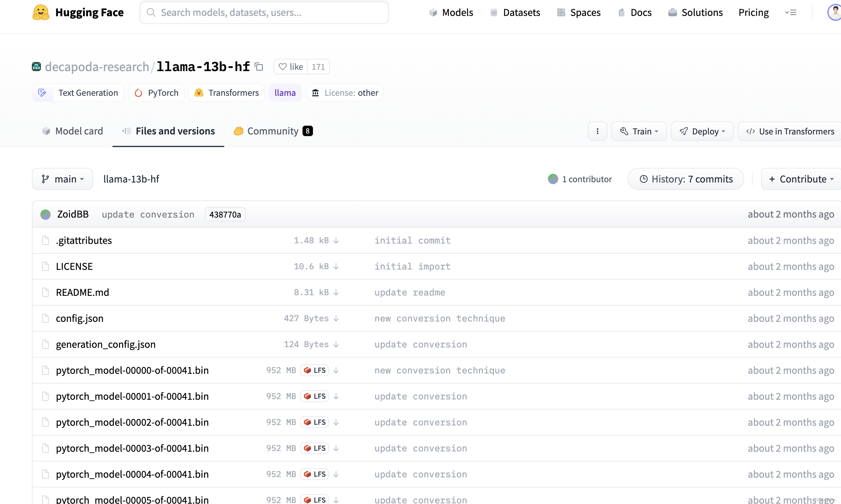View History: 7 commits
The width and height of the screenshot is (841, 504).
686,179
